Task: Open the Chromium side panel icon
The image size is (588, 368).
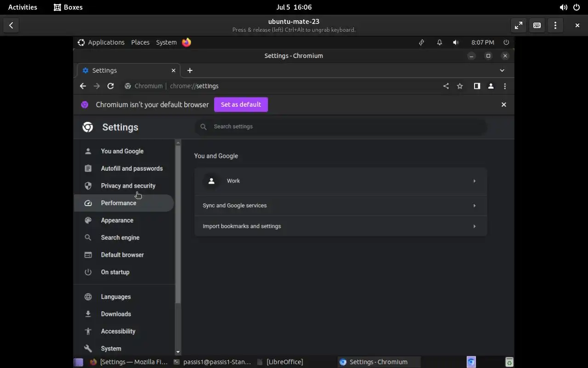Action: [477, 86]
